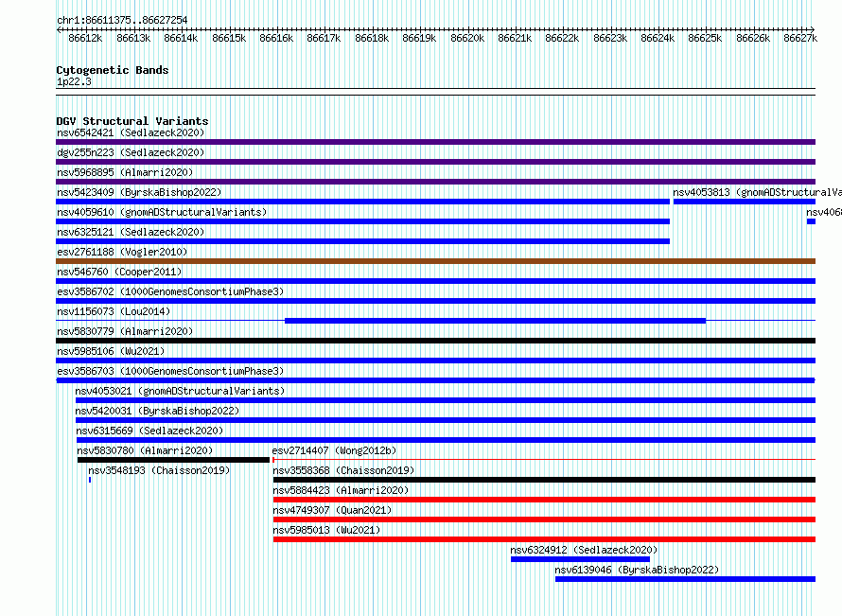Viewport: 842px width, 616px height.
Task: Click the blue bar under nsv6324912
Action: 581,559
